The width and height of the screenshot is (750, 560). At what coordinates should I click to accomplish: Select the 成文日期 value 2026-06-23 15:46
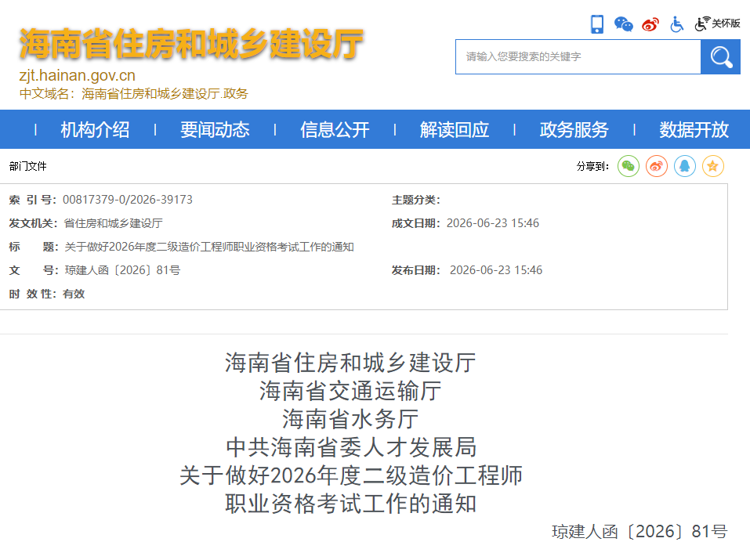[x=493, y=223]
